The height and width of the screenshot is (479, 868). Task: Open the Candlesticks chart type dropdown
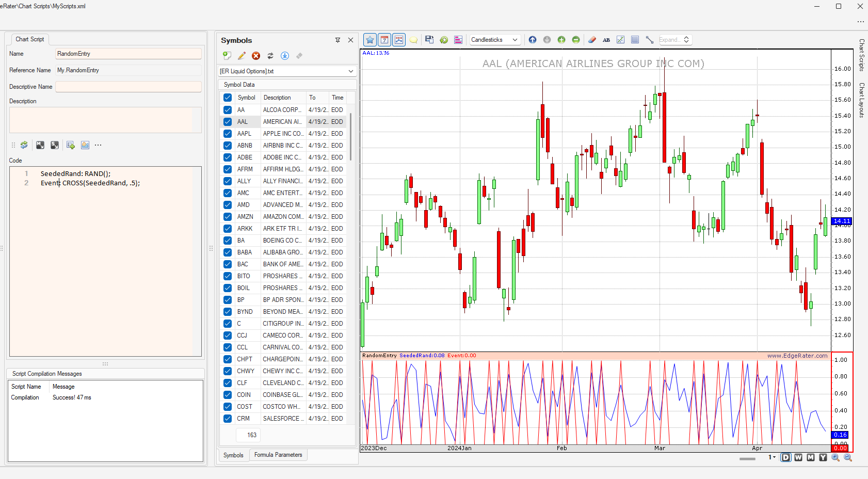(x=494, y=40)
